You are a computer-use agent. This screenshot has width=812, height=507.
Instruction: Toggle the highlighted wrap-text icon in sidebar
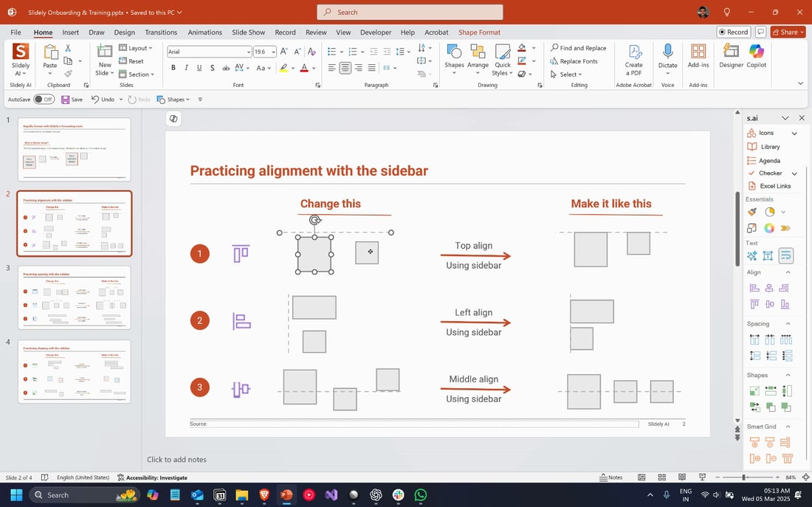785,255
